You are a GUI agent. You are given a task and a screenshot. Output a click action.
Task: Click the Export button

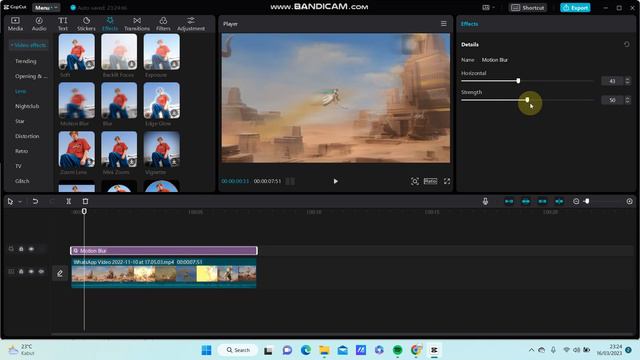tap(575, 7)
